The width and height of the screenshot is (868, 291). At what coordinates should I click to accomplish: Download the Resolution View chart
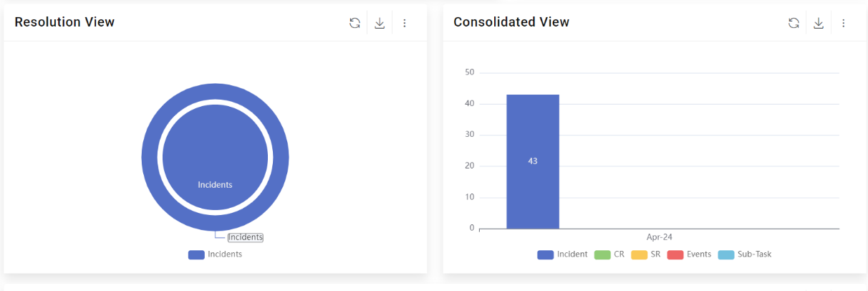pos(380,23)
